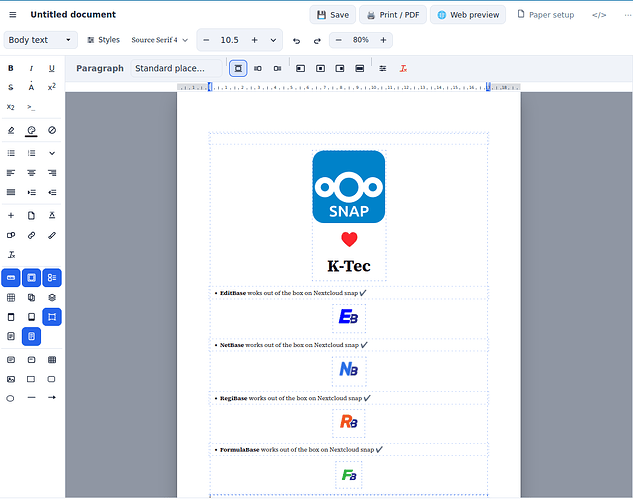
Task: Clear paragraph formatting with the red icon
Action: (x=403, y=68)
